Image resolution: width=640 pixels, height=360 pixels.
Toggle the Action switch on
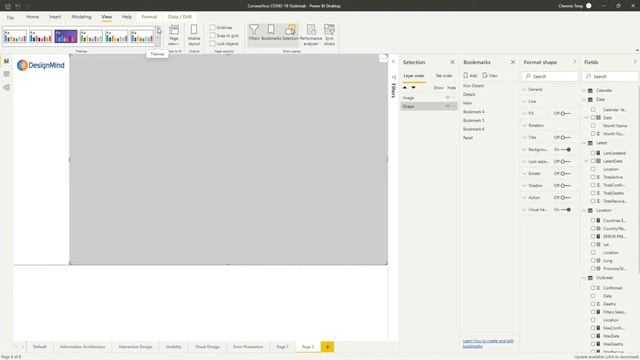pos(565,198)
